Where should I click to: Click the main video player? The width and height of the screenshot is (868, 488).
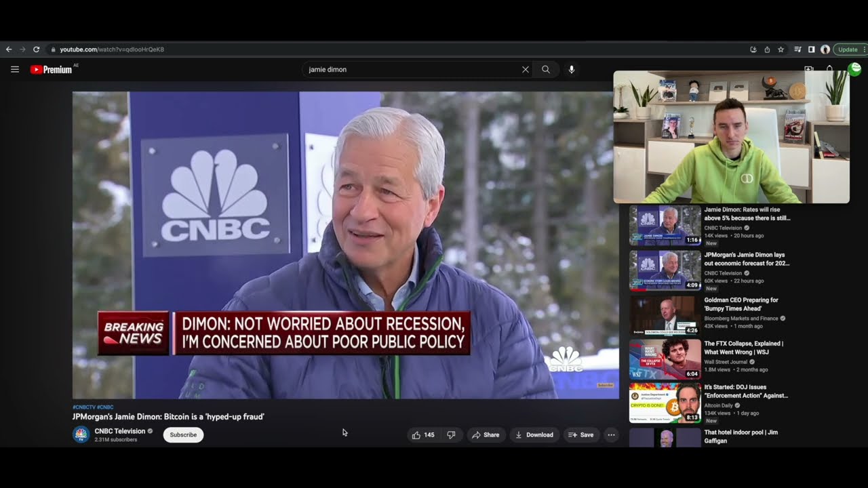[x=345, y=245]
